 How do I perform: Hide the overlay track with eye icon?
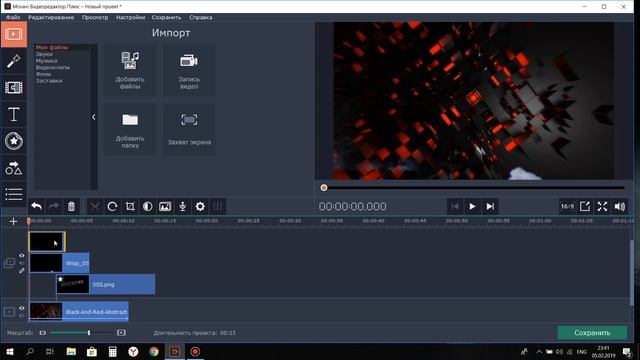[x=22, y=256]
